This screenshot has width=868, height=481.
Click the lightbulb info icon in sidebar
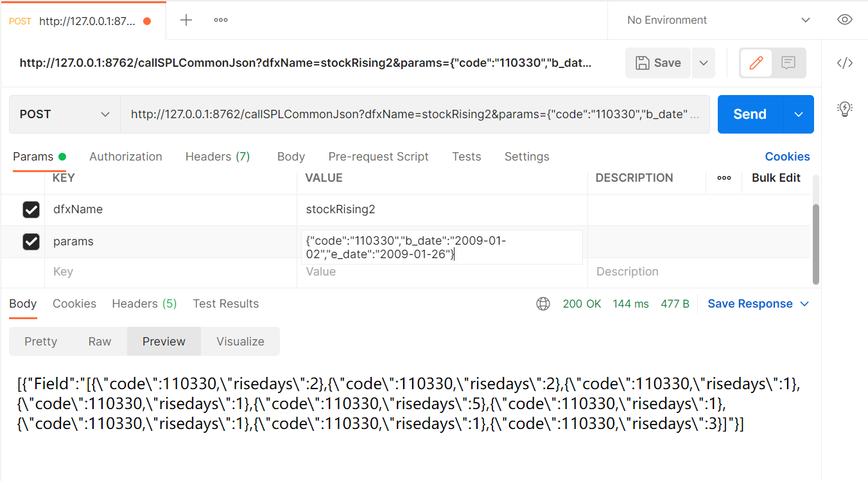[x=845, y=109]
